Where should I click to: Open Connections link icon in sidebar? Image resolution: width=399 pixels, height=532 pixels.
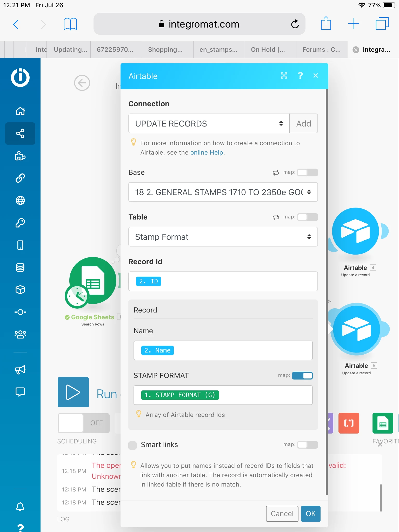[20, 178]
